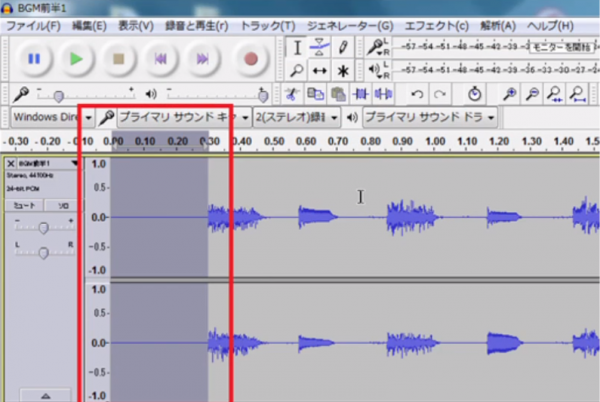This screenshot has height=402, width=600.
Task: Toggle ミュート on the BGM track
Action: [24, 204]
